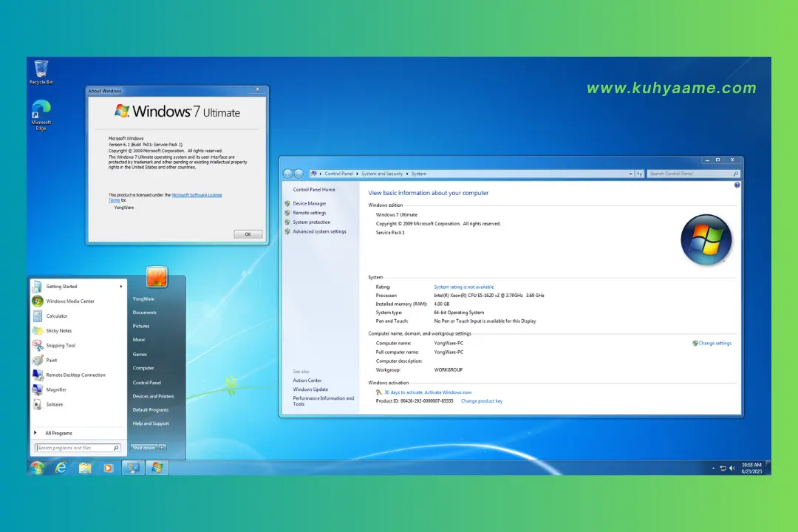Click the network icon in the system tray
798x532 pixels.
click(723, 468)
